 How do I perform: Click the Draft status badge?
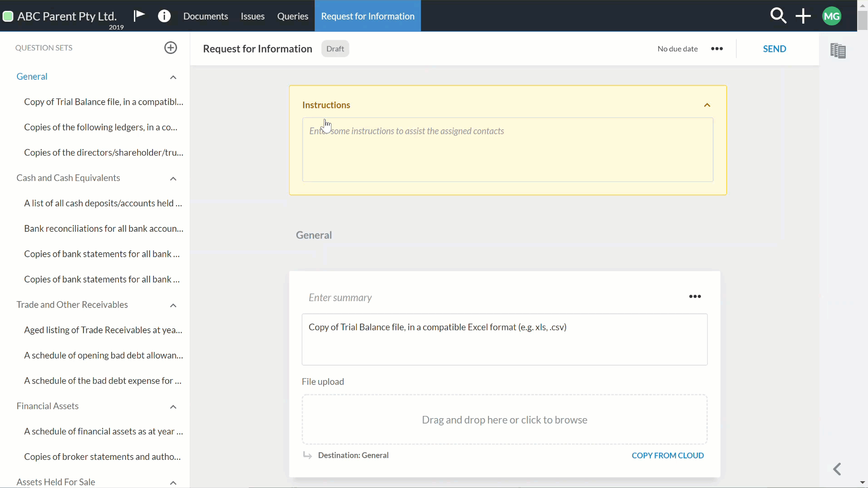tap(335, 49)
